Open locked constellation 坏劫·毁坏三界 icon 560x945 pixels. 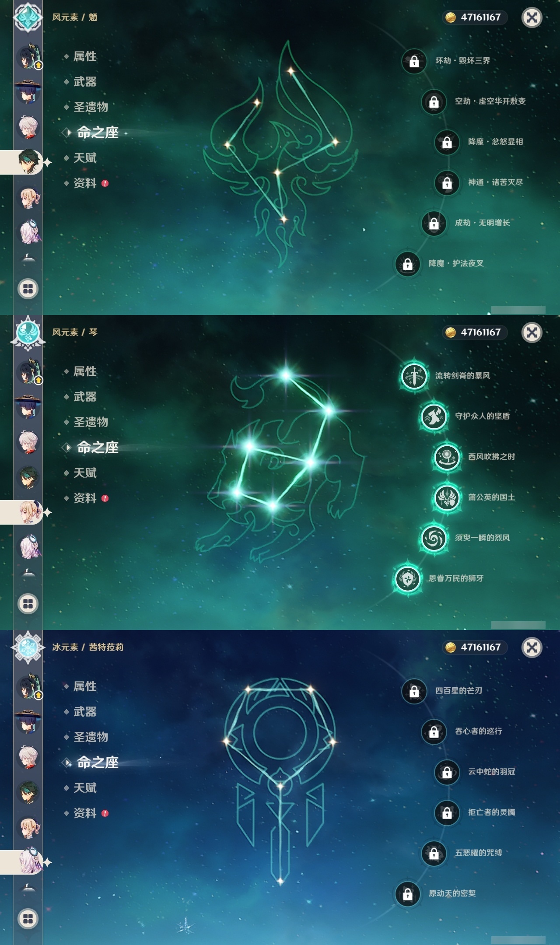tap(414, 61)
